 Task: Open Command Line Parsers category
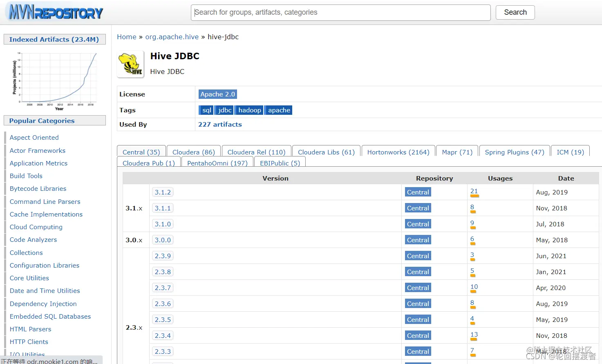click(x=45, y=201)
